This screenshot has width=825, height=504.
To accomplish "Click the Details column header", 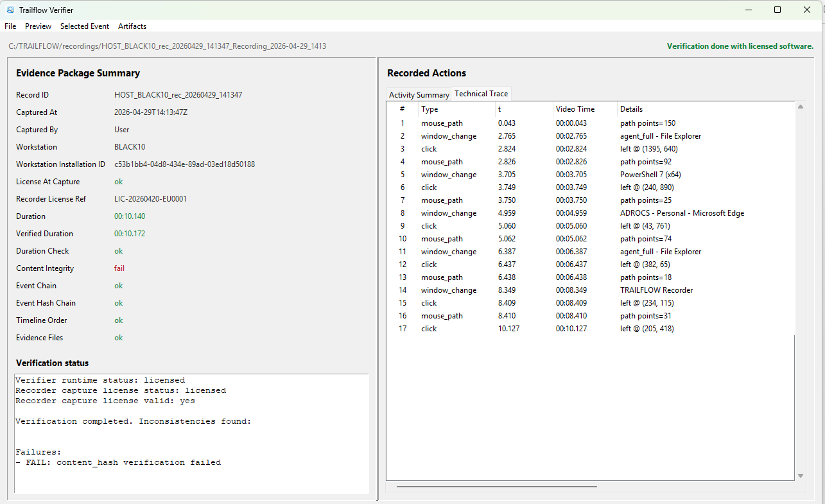I will tap(705, 109).
